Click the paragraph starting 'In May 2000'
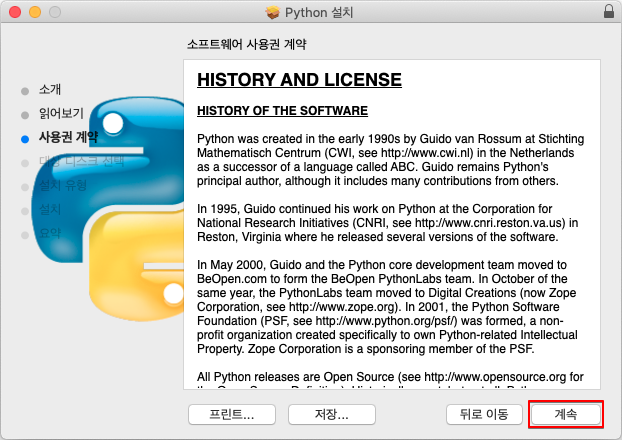This screenshot has width=622, height=440. tap(388, 307)
